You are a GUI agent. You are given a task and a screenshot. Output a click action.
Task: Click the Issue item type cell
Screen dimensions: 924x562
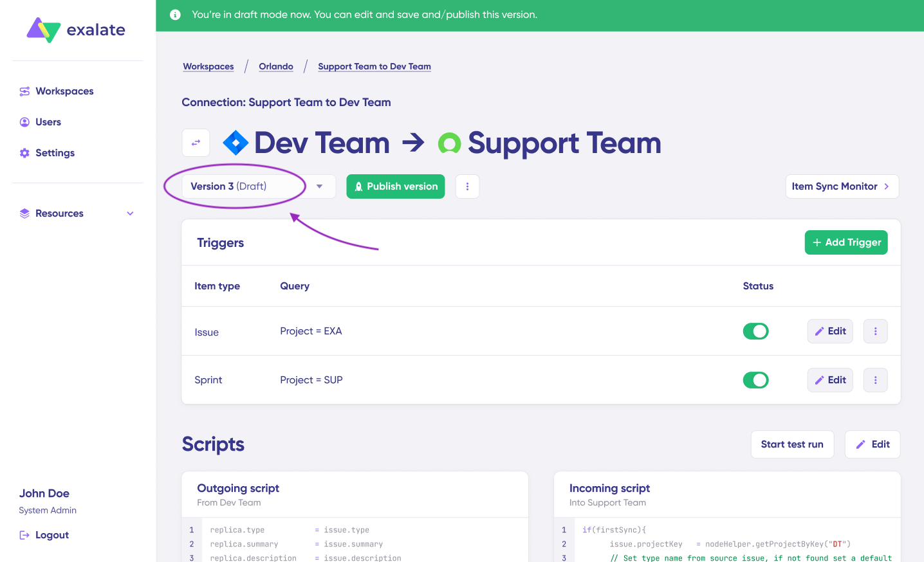(x=207, y=332)
